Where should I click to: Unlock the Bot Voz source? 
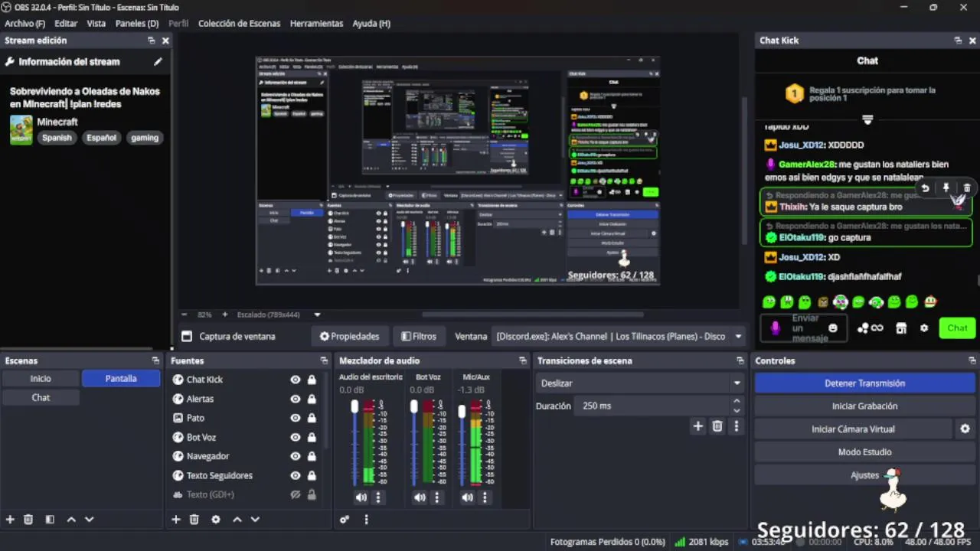[x=312, y=437]
